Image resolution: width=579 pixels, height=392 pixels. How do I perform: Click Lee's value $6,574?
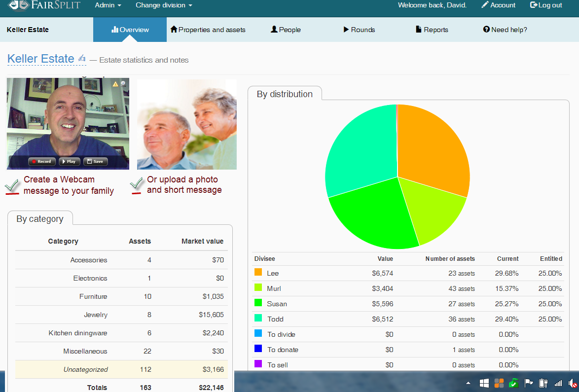coord(383,273)
